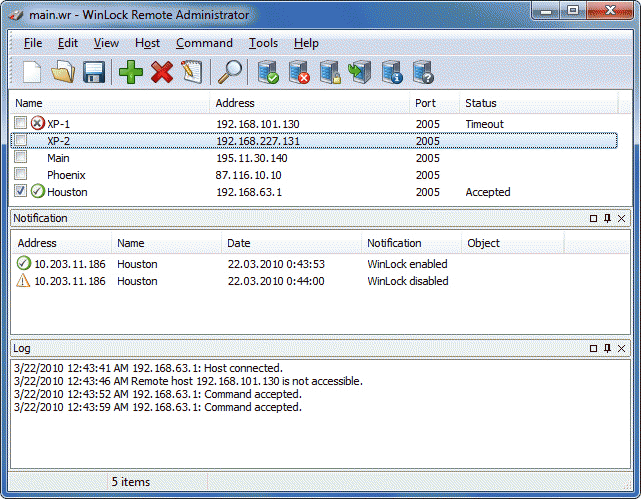Select the Phoenix host name
The height and width of the screenshot is (499, 641).
coord(66,175)
